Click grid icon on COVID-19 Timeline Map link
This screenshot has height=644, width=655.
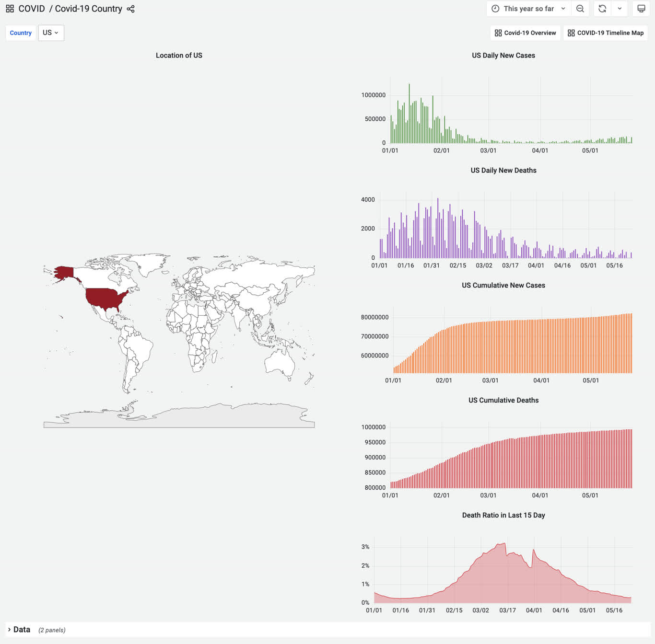[571, 33]
